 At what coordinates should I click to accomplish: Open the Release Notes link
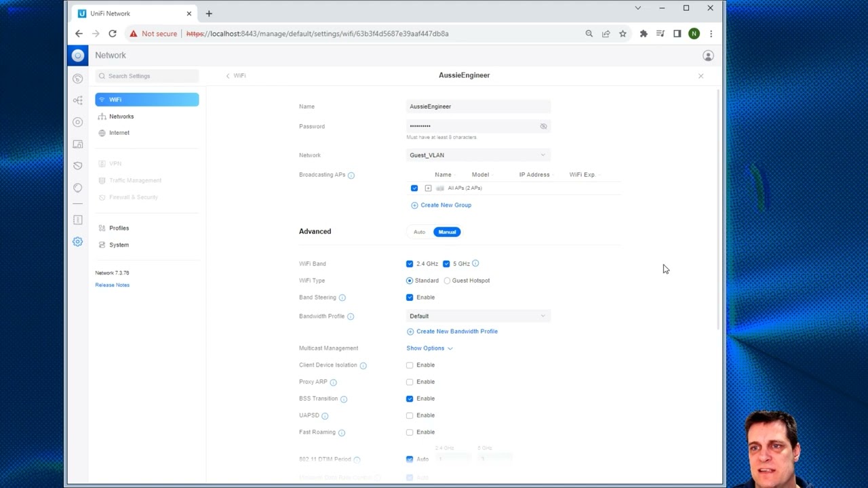tap(113, 285)
